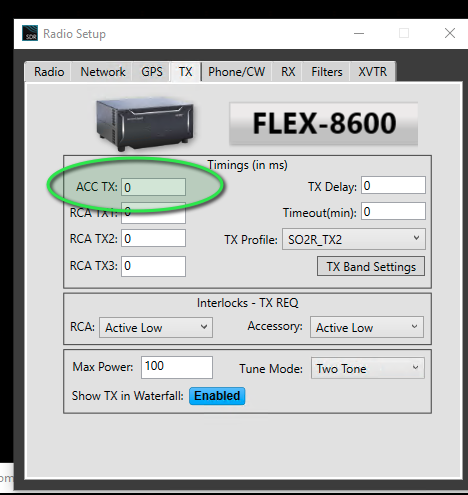Open the TX Profile dropdown
Screen dimensions: 468x495
[x=354, y=239]
